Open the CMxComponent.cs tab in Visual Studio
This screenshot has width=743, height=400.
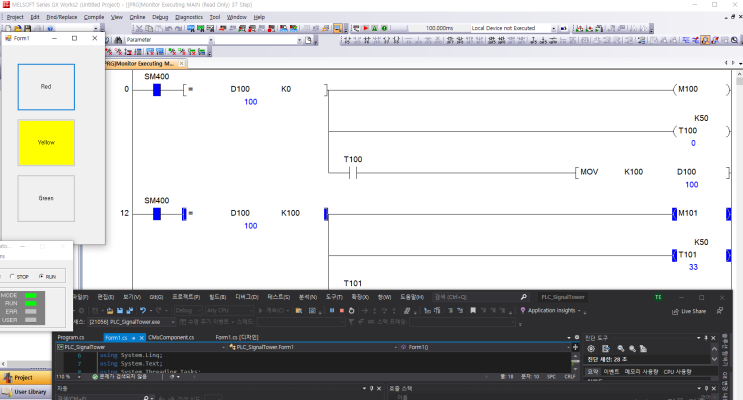click(171, 337)
